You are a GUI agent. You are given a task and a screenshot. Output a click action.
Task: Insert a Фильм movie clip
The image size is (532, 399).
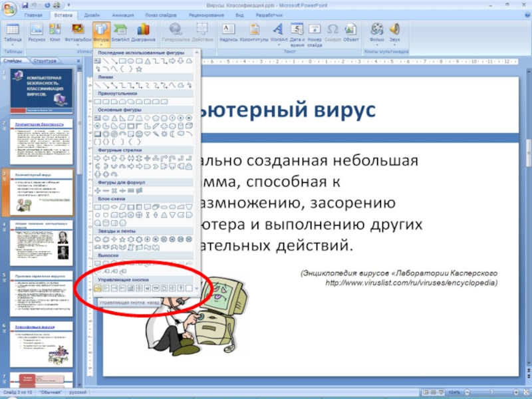pyautogui.click(x=376, y=34)
